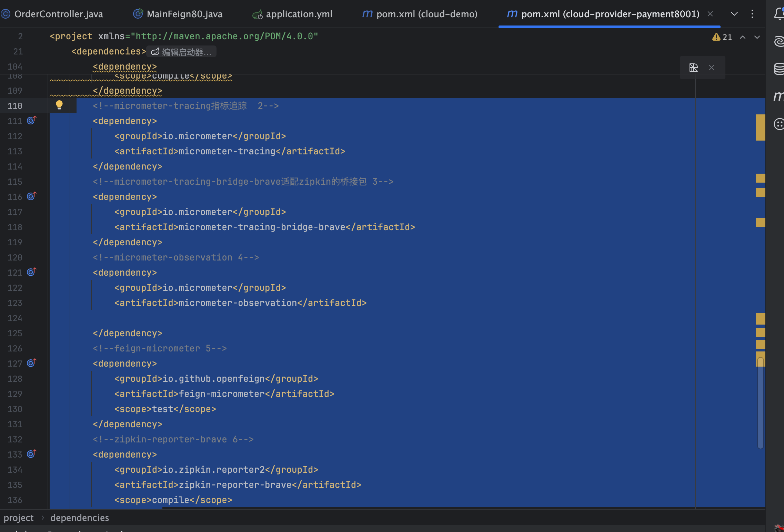Screen dimensions: 784x532
Task: Go to next highlighted problem arrow
Action: pyautogui.click(x=757, y=37)
